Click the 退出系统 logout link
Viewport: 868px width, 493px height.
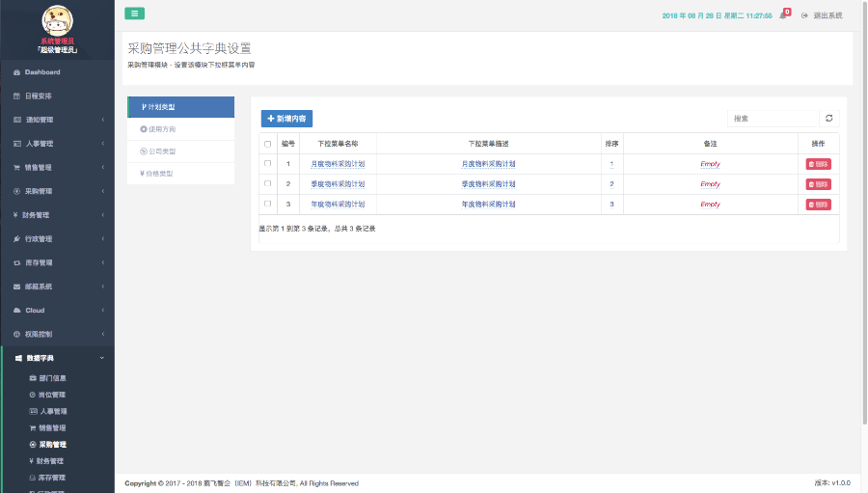pyautogui.click(x=822, y=15)
